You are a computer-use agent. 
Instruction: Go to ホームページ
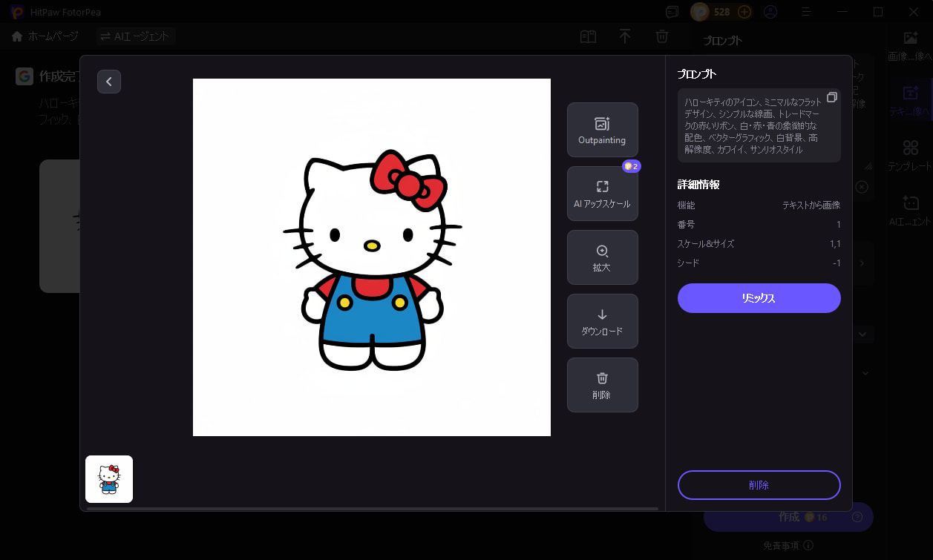click(x=46, y=36)
